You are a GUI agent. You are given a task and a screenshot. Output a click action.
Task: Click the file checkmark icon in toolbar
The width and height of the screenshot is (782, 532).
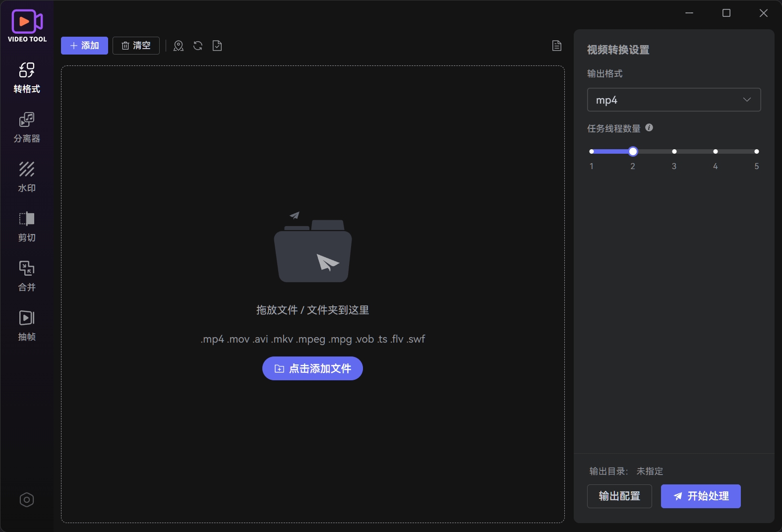217,46
